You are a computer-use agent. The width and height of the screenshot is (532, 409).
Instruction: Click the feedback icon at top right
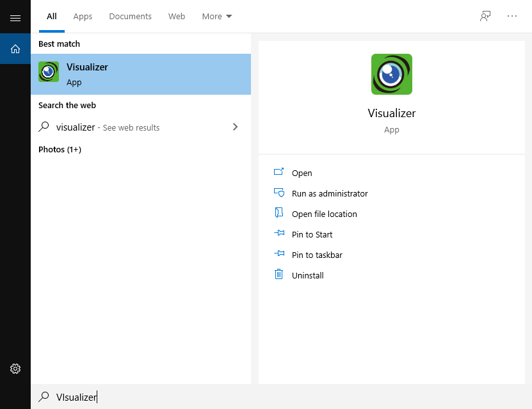point(485,17)
